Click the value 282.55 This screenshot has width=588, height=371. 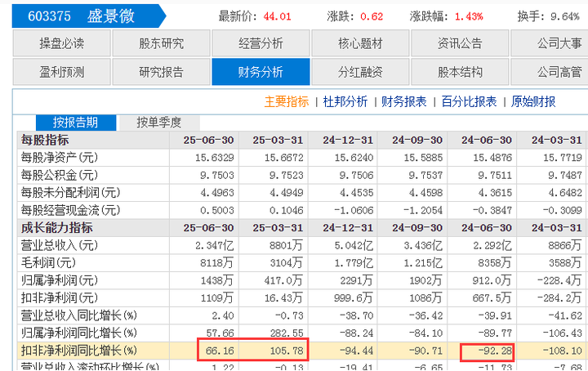287,333
